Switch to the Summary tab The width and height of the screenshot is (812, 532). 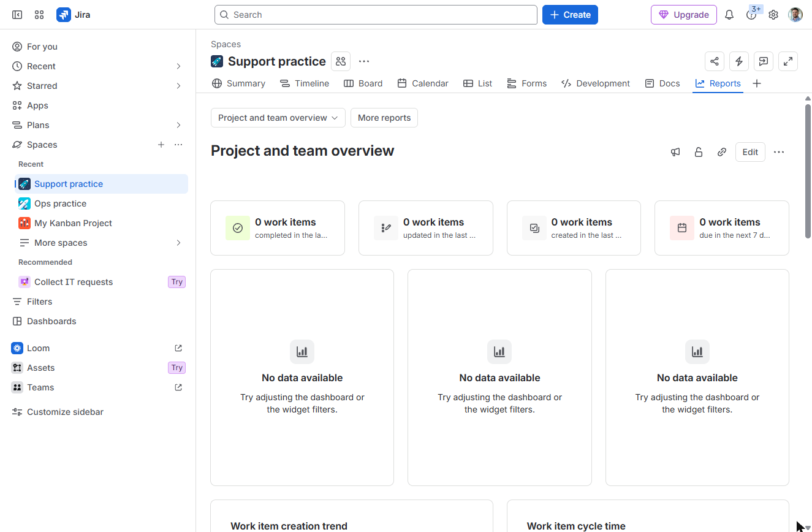[238, 83]
